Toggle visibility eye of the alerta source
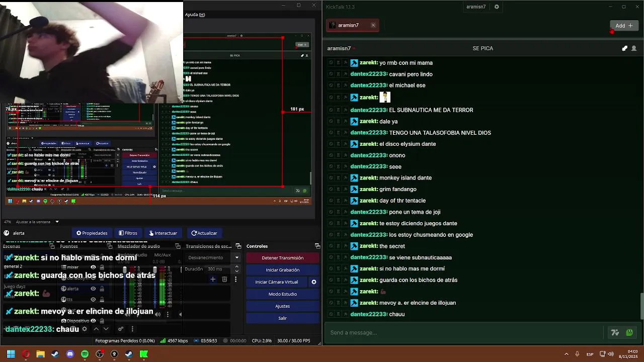Viewport: 644px width, 362px height. pyautogui.click(x=93, y=289)
